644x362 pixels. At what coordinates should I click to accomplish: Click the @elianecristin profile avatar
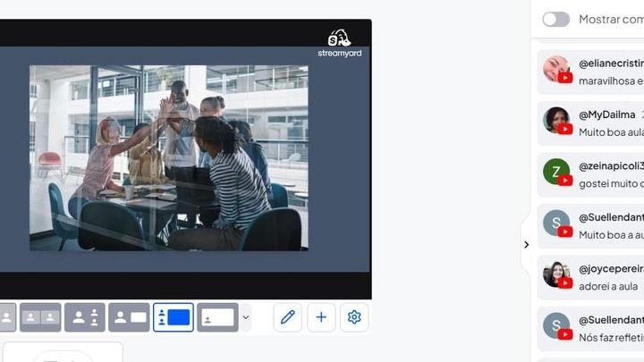556,69
